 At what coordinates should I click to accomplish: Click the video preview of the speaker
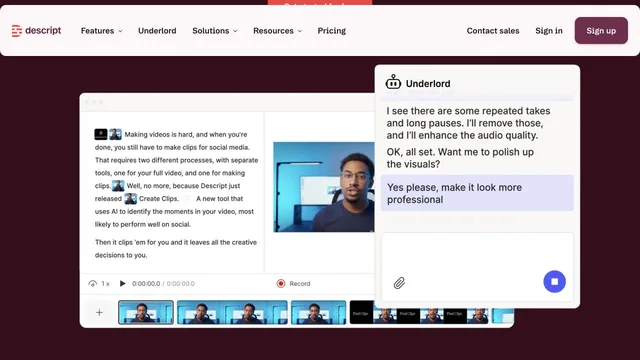point(324,187)
